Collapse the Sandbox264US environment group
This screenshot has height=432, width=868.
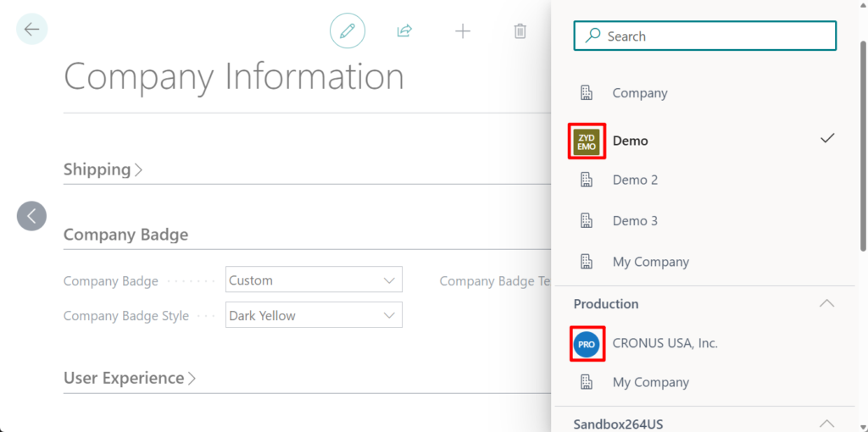(x=826, y=423)
